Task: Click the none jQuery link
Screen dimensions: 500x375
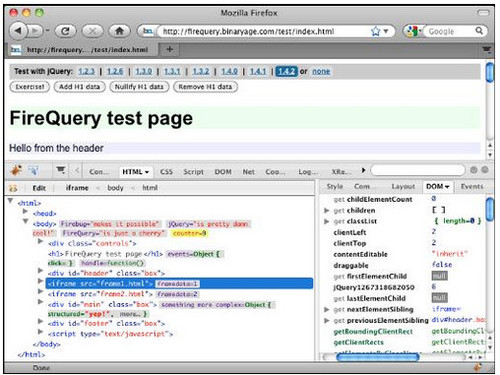Action: (321, 71)
